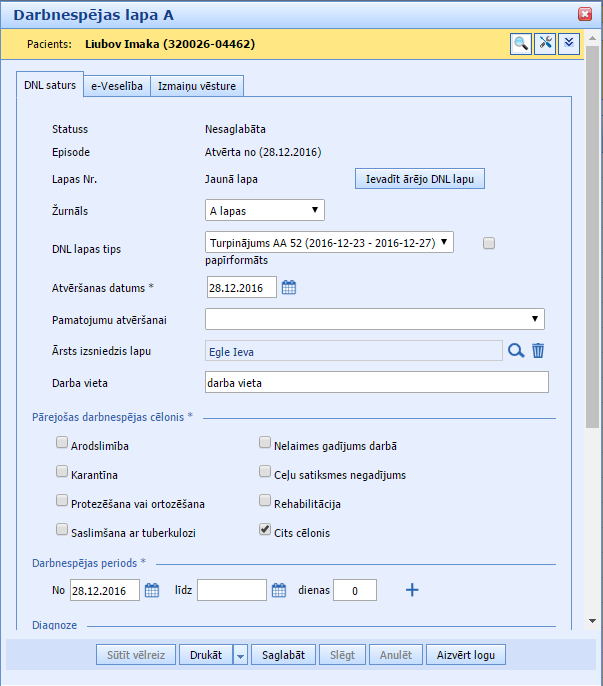Viewport: 603px width, 686px height.
Task: Uncheck the Cits cēlonis checkbox
Action: pyautogui.click(x=265, y=530)
